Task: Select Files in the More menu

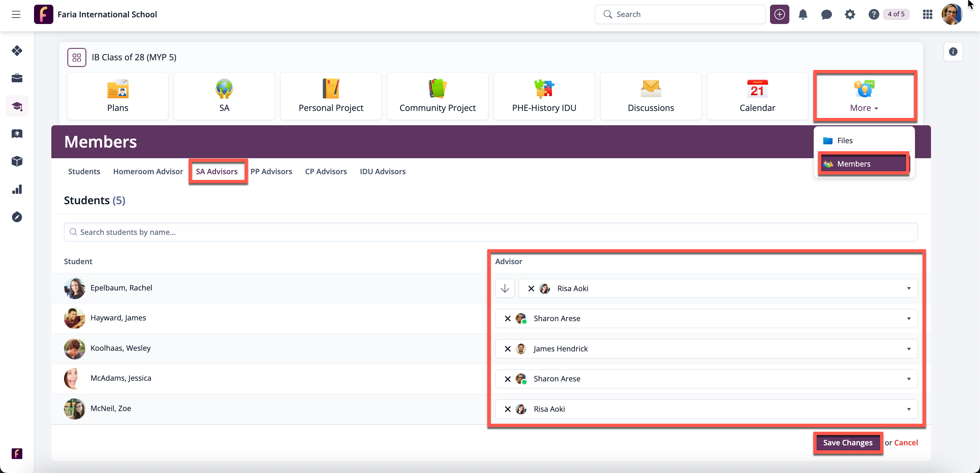Action: tap(845, 141)
